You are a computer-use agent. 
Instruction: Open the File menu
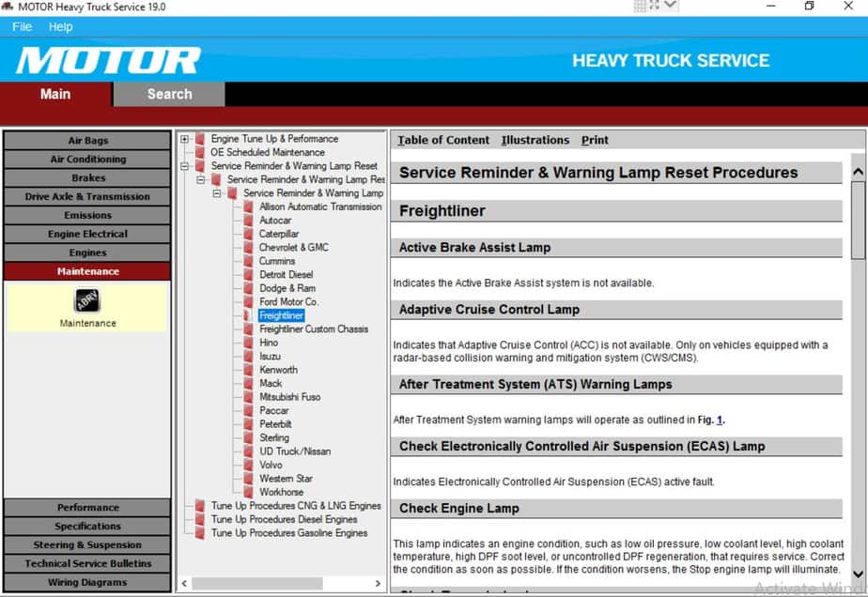click(x=22, y=27)
